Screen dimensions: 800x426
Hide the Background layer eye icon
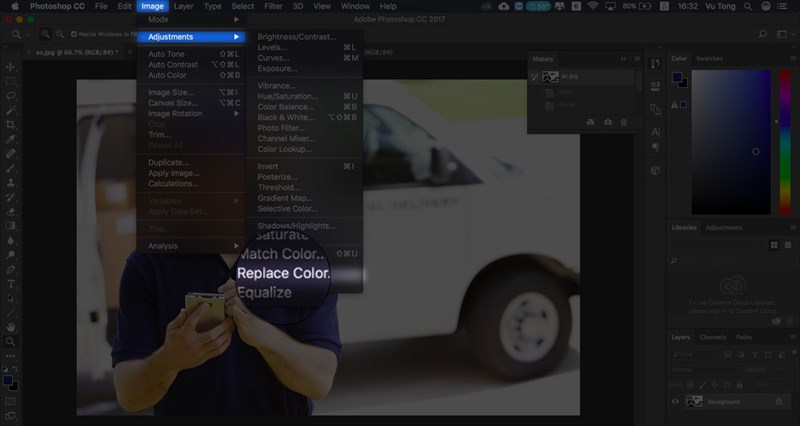click(675, 402)
